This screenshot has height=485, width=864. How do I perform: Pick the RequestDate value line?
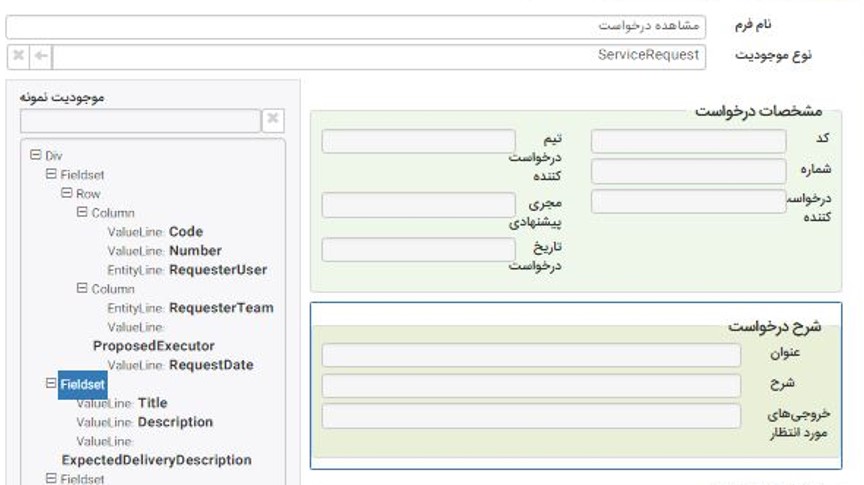pos(210,365)
